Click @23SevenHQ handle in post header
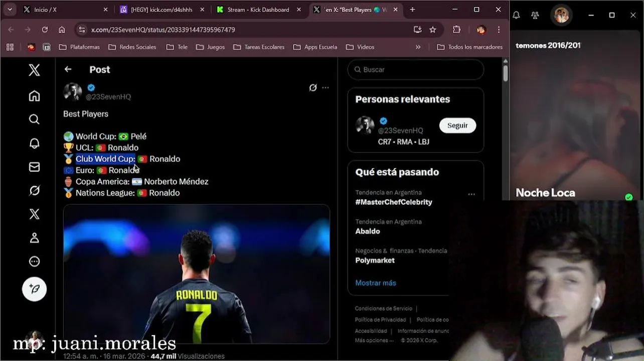The height and width of the screenshot is (361, 644). coord(108,97)
